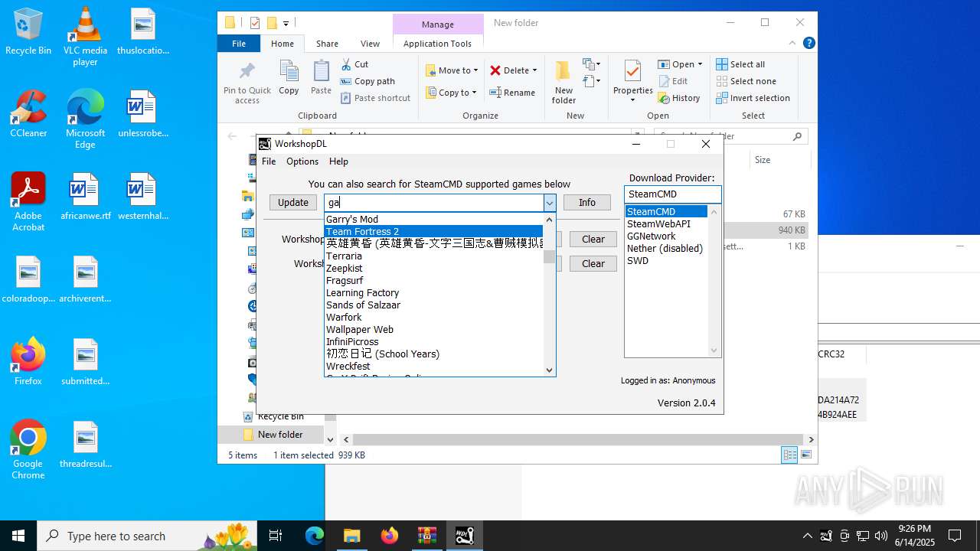980x551 pixels.
Task: Switch to details view in Explorer
Action: point(789,455)
